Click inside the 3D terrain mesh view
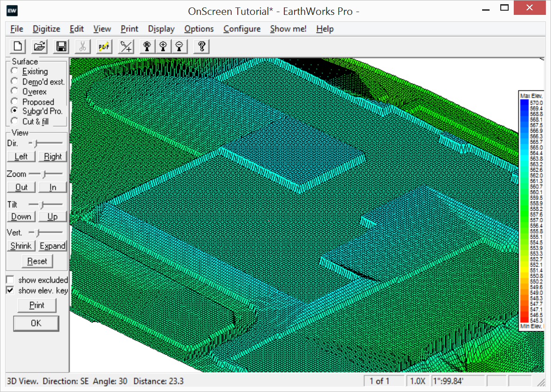Screen dimensions: 551x392 click(294, 214)
